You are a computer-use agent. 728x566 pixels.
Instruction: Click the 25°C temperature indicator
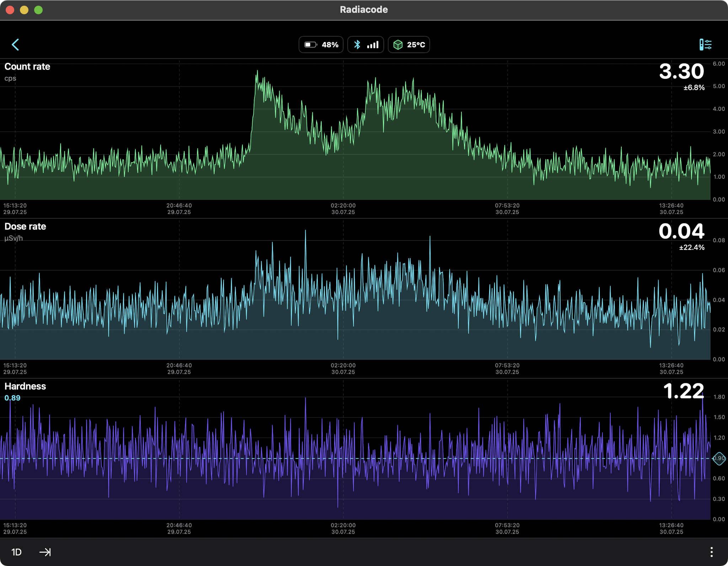(x=409, y=45)
